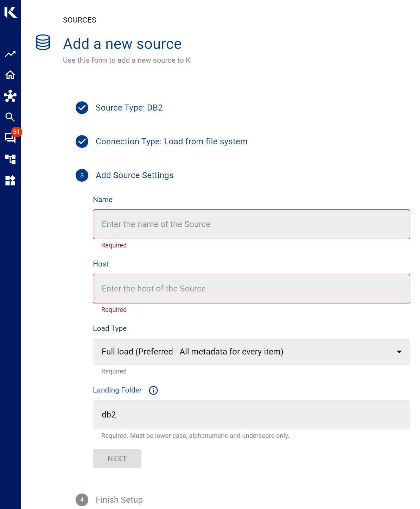The height and width of the screenshot is (509, 420).
Task: Open conversations icon with 51 badge
Action: click(x=10, y=138)
